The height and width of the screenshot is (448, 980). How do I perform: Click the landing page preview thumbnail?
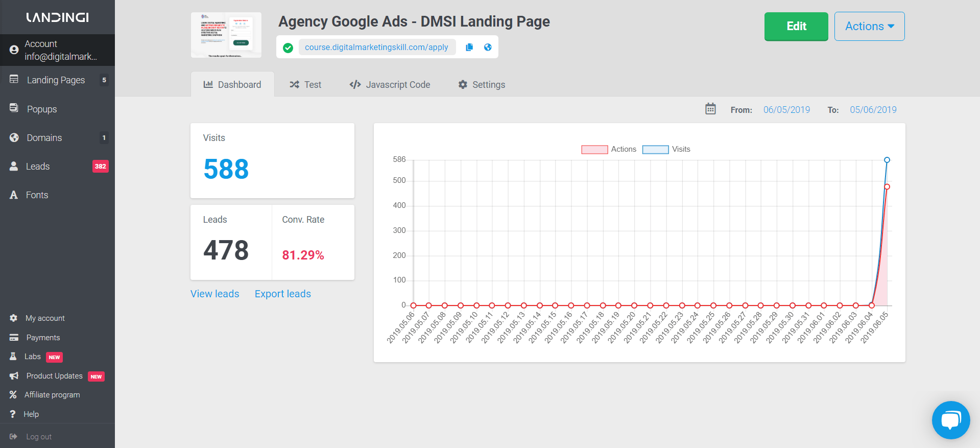pyautogui.click(x=226, y=35)
